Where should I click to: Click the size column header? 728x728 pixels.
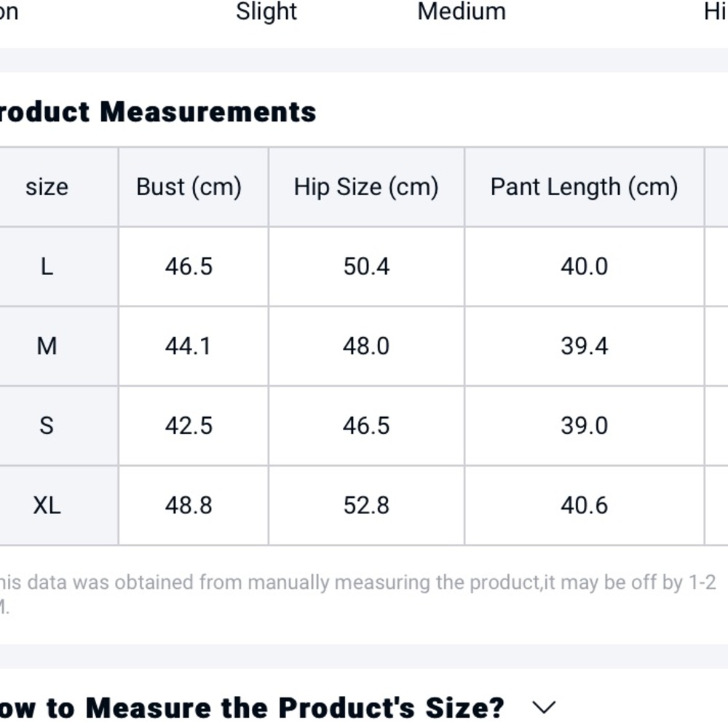click(47, 187)
